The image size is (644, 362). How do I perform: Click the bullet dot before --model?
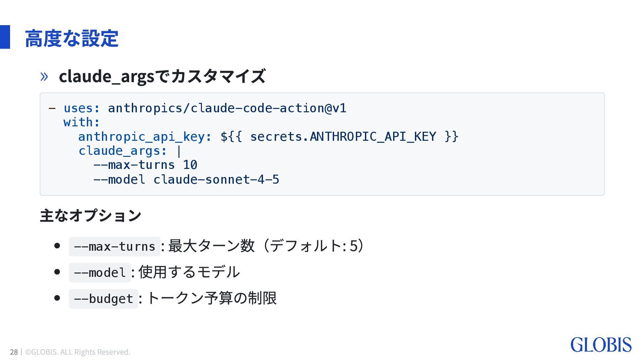pyautogui.click(x=57, y=272)
